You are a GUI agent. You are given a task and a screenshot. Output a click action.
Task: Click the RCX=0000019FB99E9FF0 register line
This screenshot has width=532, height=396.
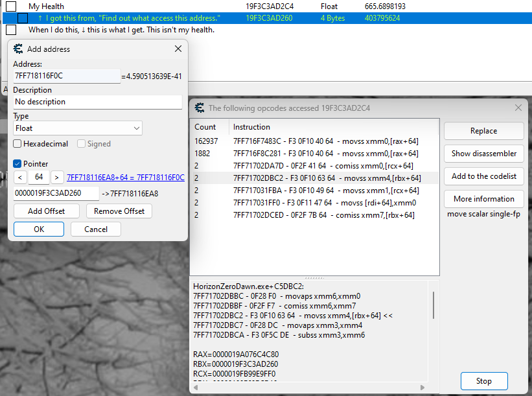[234, 374]
